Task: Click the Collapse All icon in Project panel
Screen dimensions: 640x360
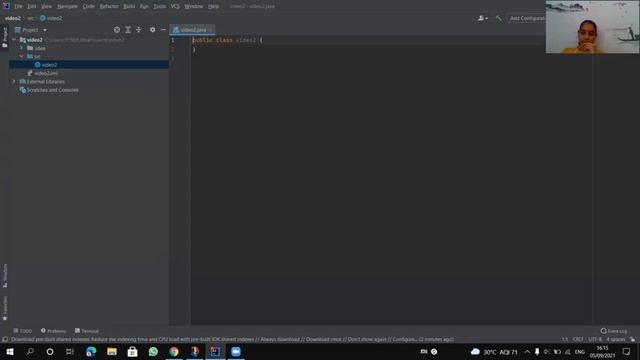Action: click(139, 30)
